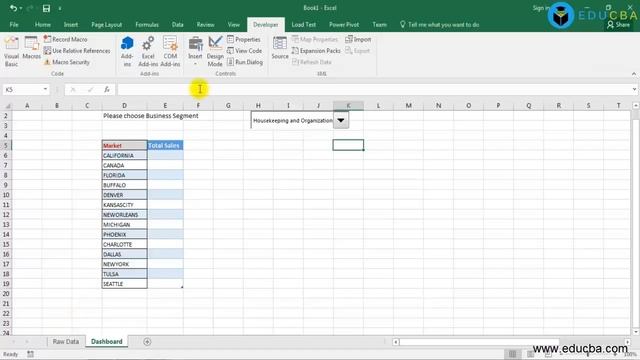Open the Power Pivot tab

tap(344, 24)
